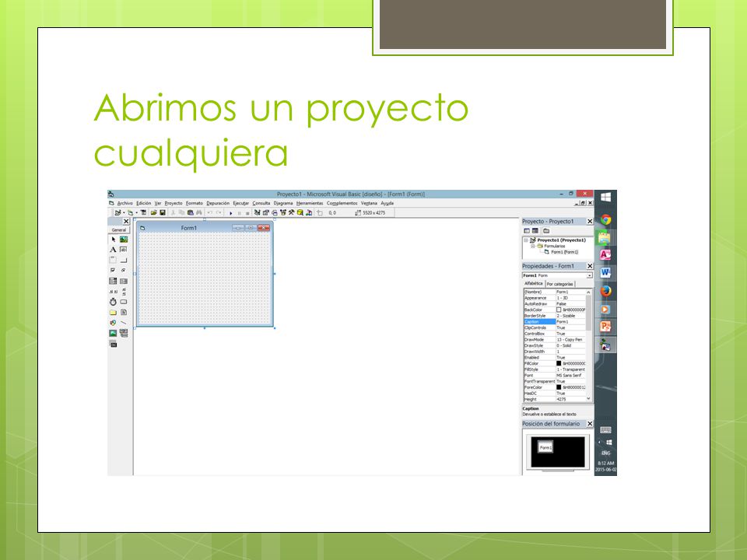
Task: Select the TextBox control tool
Action: [124, 250]
